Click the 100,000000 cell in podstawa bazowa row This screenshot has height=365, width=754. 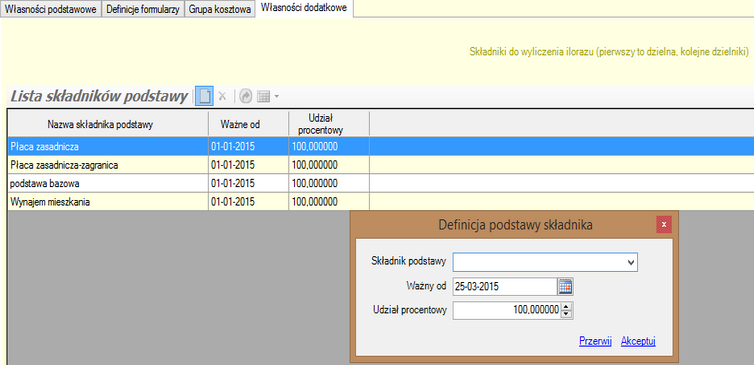329,183
